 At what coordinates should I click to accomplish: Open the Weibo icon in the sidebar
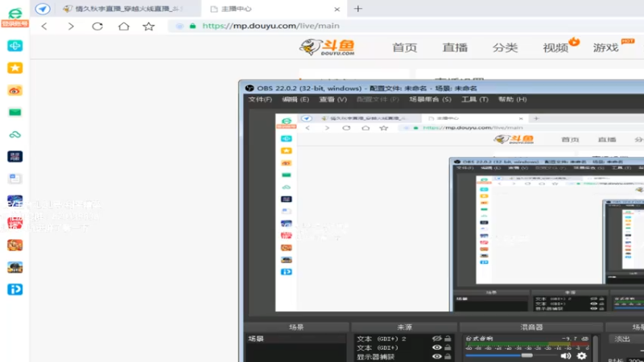pyautogui.click(x=14, y=90)
